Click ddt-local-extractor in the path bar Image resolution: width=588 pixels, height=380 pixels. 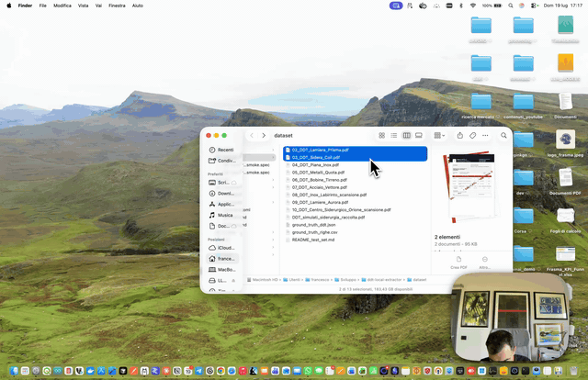point(382,280)
